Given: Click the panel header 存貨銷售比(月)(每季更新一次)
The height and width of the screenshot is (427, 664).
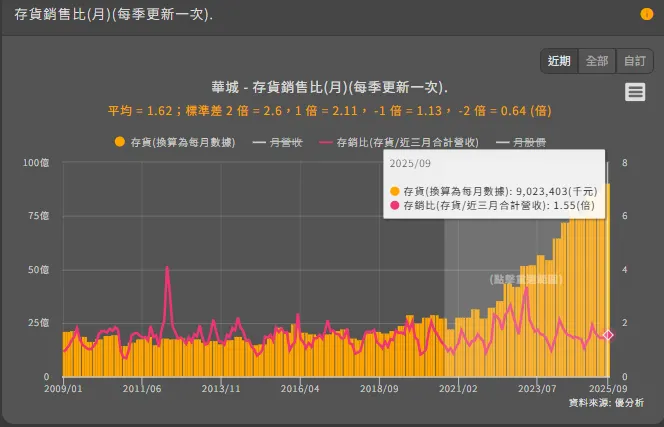Looking at the screenshot, I should pyautogui.click(x=113, y=14).
